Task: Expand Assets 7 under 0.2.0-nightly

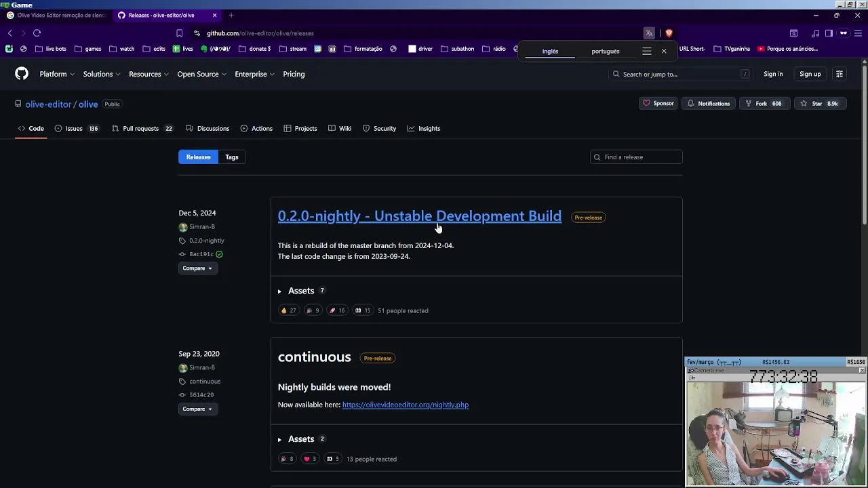Action: [302, 291]
